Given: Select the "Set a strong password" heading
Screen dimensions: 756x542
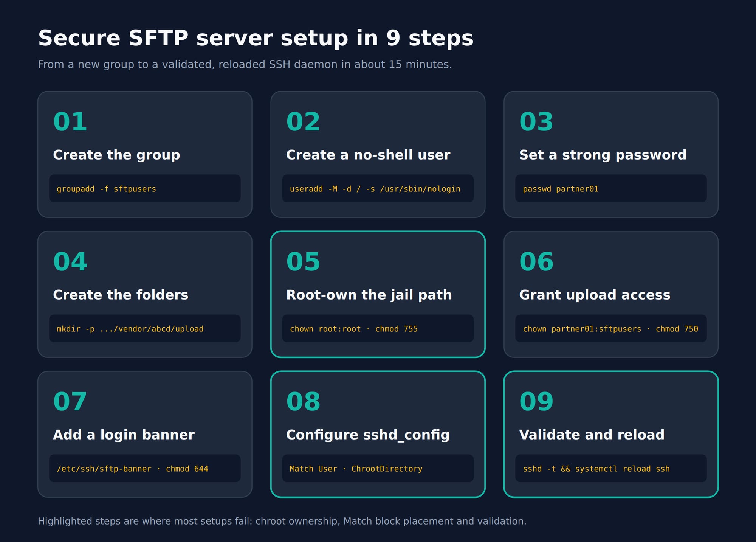Looking at the screenshot, I should point(603,155).
